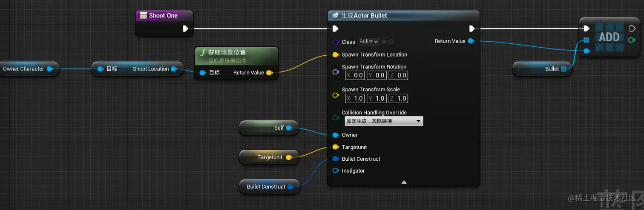Click the ADD node green integer output pin
644x210 pixels.
click(632, 40)
